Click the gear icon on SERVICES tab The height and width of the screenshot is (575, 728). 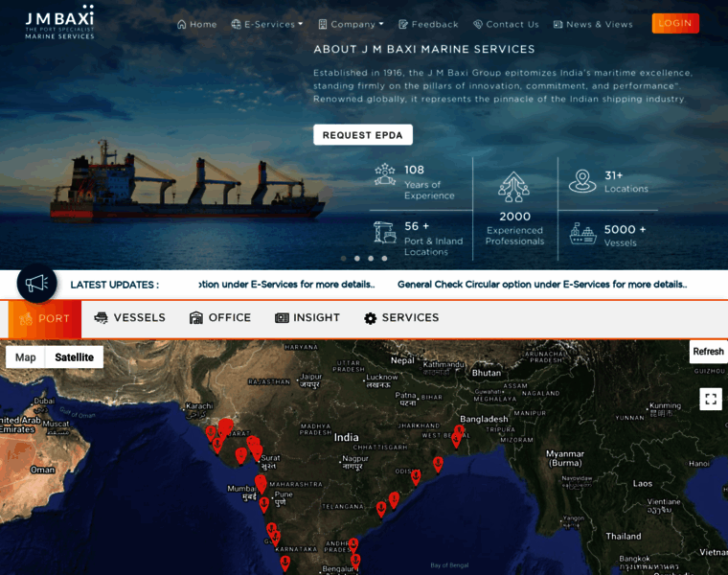click(370, 318)
